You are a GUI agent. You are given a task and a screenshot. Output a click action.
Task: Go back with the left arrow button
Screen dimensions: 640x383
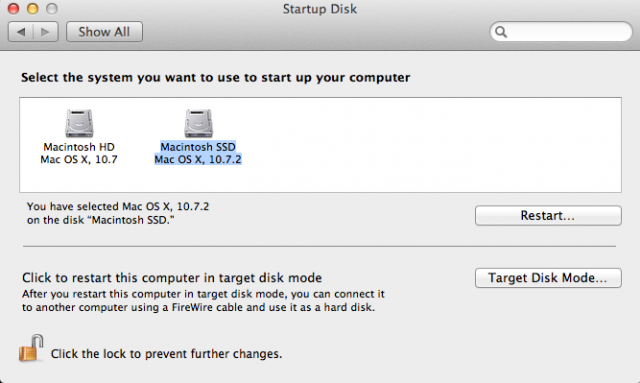(x=21, y=32)
